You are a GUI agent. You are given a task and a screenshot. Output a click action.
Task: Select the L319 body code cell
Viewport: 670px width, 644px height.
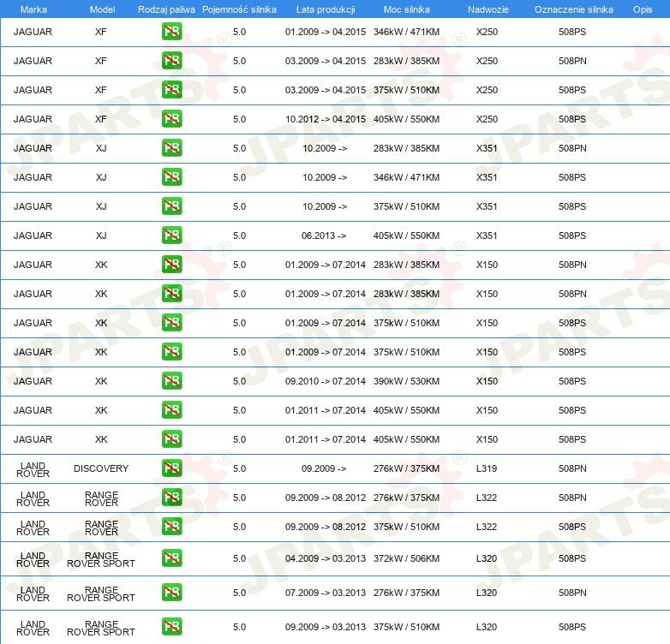coord(487,468)
